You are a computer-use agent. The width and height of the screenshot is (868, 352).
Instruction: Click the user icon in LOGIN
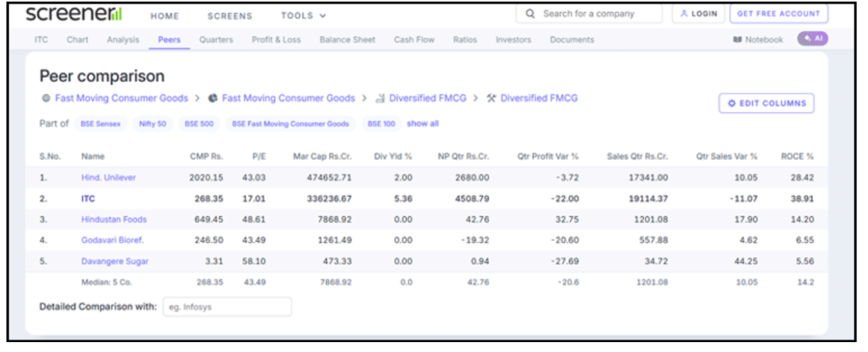[x=685, y=14]
